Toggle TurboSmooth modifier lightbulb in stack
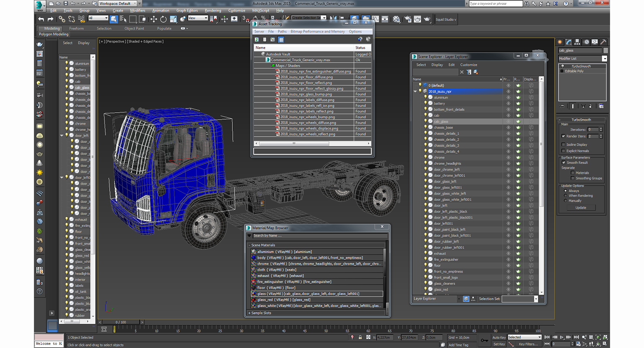 pos(562,67)
